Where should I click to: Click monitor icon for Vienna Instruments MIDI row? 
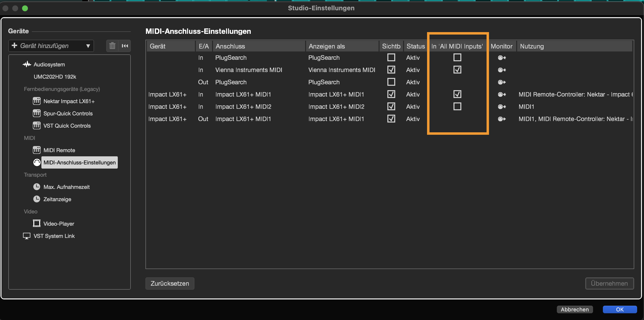pyautogui.click(x=501, y=70)
